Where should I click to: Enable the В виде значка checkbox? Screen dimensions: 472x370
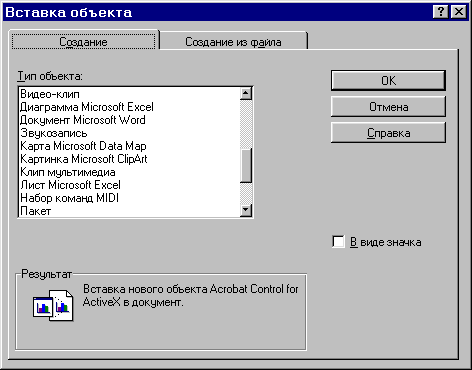click(338, 242)
